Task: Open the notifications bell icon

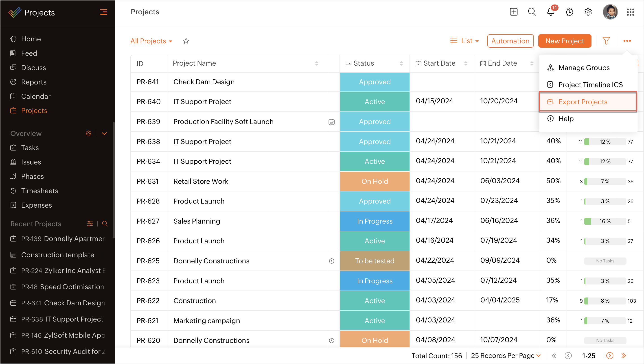Action: [x=550, y=12]
